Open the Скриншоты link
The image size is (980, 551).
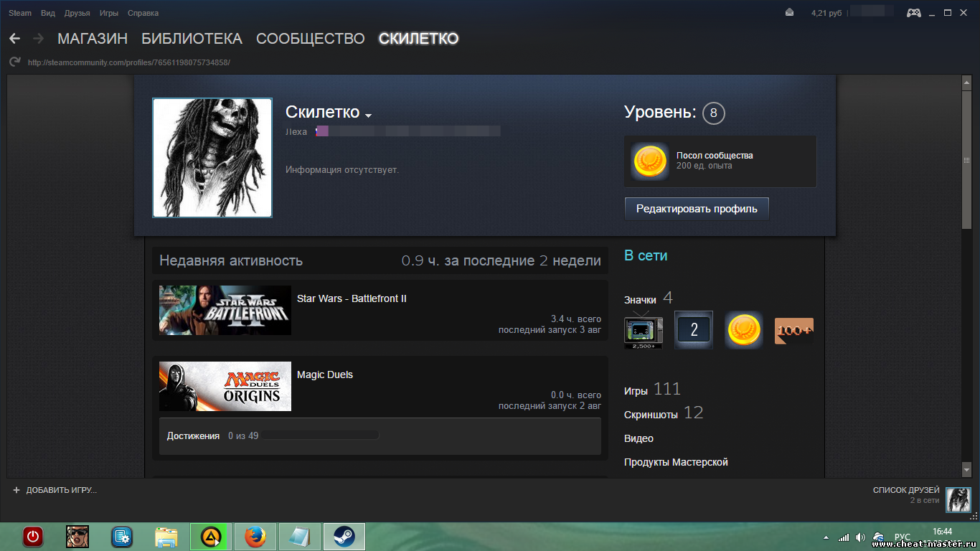651,415
